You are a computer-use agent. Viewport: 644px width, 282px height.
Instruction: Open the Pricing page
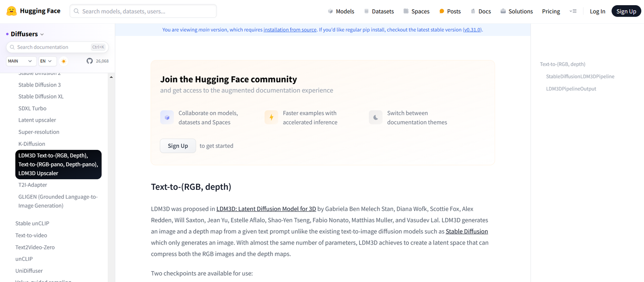(551, 11)
